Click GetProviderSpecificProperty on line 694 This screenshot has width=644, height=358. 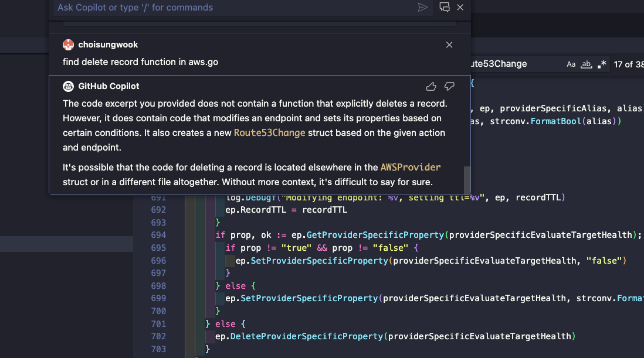(x=375, y=235)
